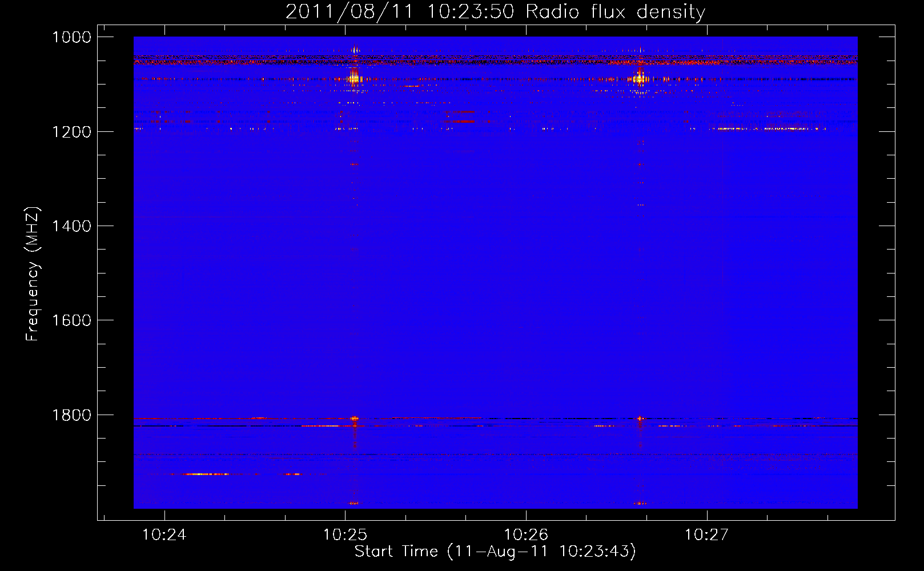The width and height of the screenshot is (924, 571).
Task: Click the 'Frequency (MHZ)' axis title
Action: click(x=33, y=274)
